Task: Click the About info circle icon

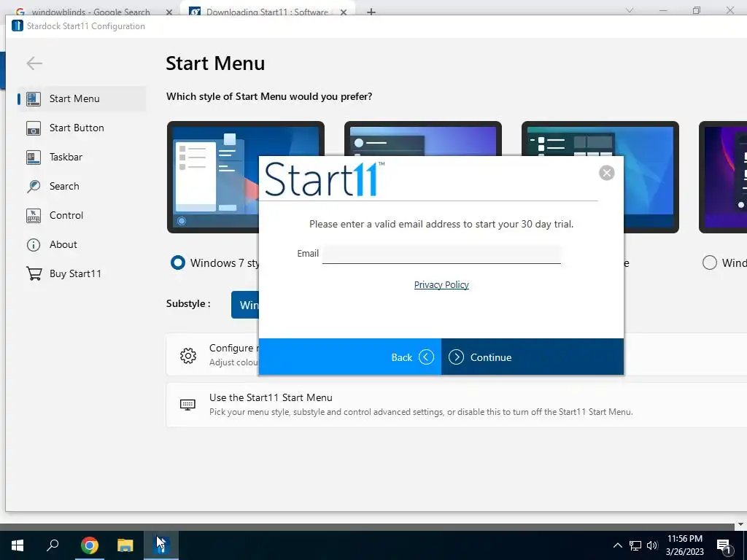Action: pos(34,245)
